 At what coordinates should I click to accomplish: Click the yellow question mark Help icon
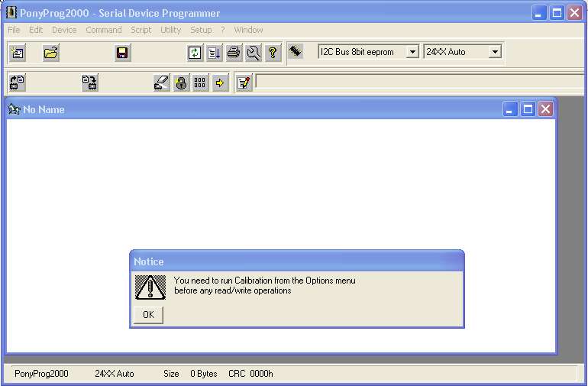pyautogui.click(x=273, y=53)
